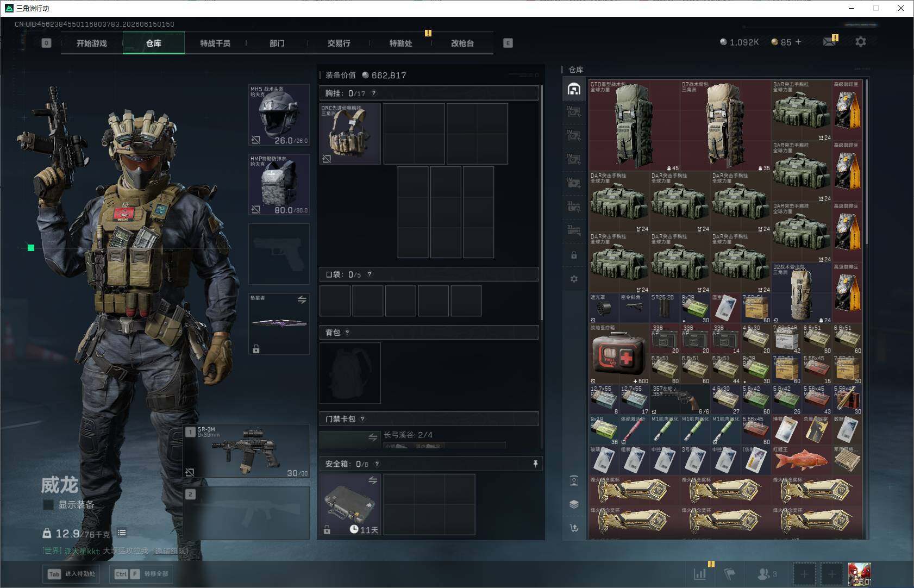Click the plus next to 85 currency
The image size is (914, 588).
(798, 42)
